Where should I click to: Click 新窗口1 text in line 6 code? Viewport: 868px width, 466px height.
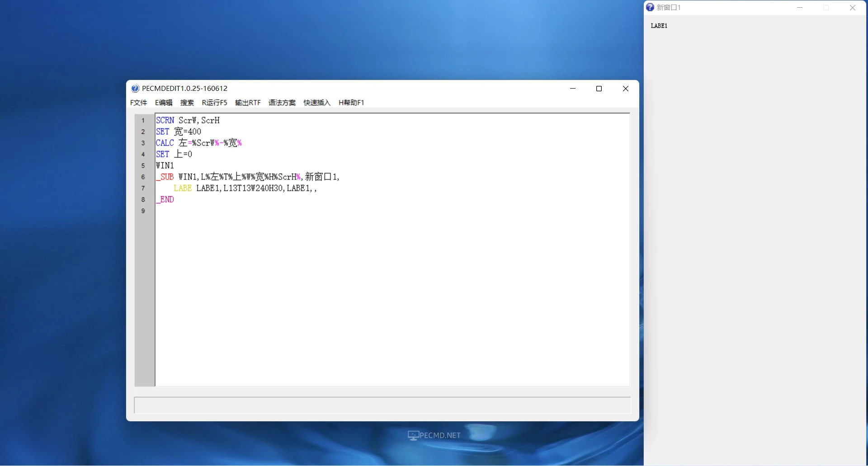321,177
